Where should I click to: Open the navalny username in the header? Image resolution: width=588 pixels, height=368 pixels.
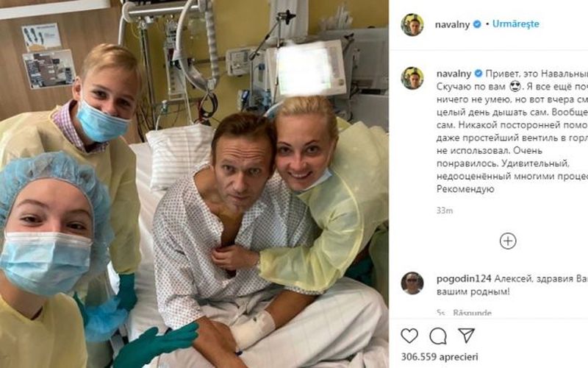point(452,25)
